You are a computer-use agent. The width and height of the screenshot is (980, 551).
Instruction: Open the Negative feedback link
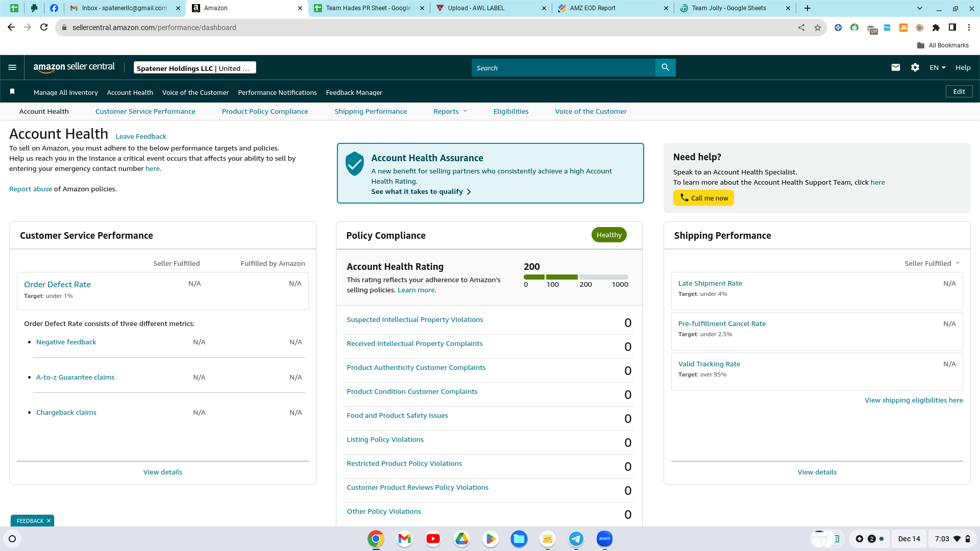pos(66,342)
